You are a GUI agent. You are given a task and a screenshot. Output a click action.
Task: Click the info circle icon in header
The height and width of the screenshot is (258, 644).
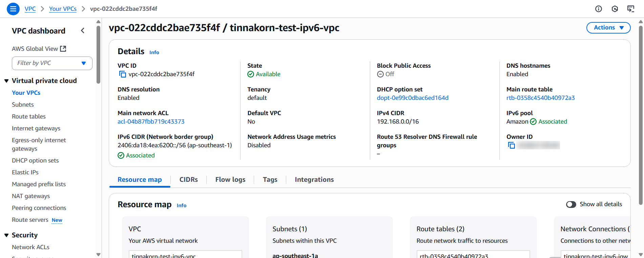599,9
